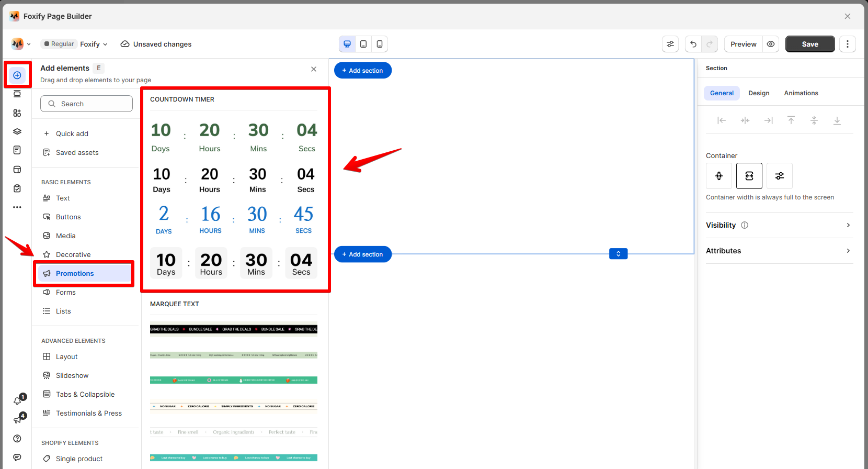868x469 pixels.
Task: Select fit-content container width option
Action: 719,176
